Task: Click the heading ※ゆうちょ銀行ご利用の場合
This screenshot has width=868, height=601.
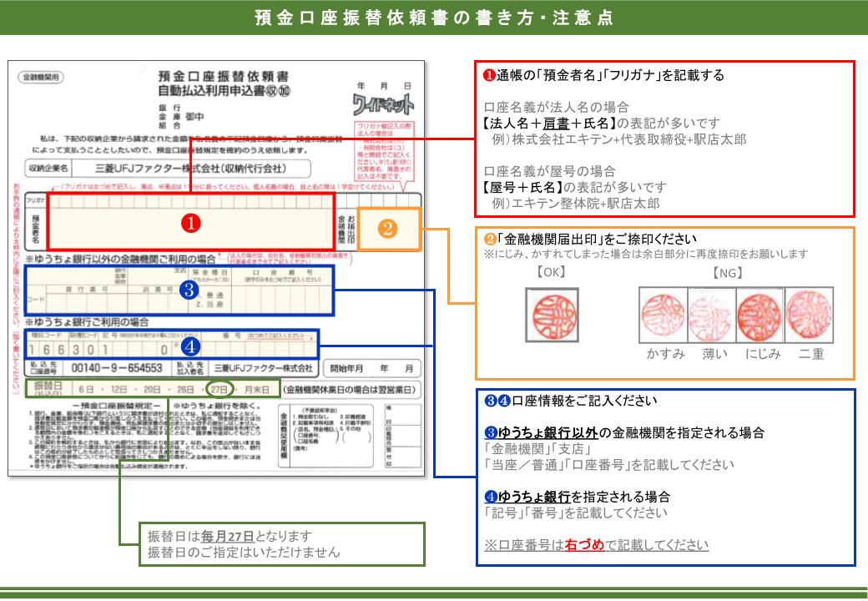Action: coord(87,322)
